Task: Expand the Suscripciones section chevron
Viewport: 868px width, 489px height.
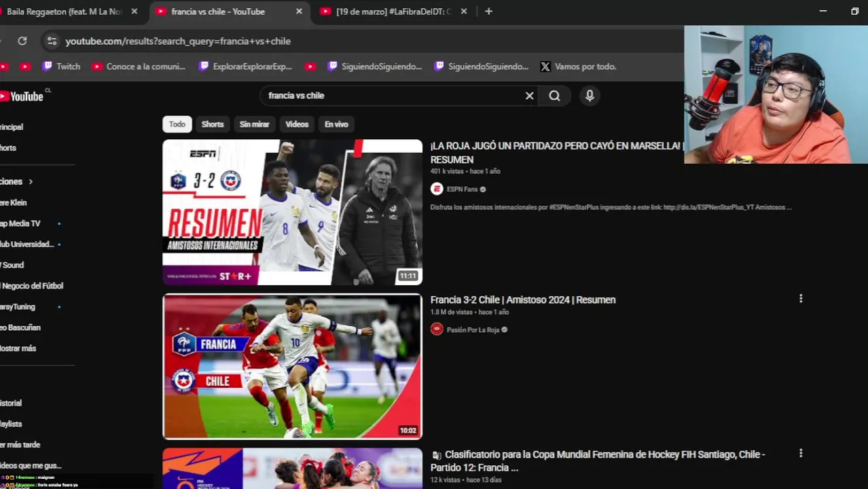Action: pos(31,181)
